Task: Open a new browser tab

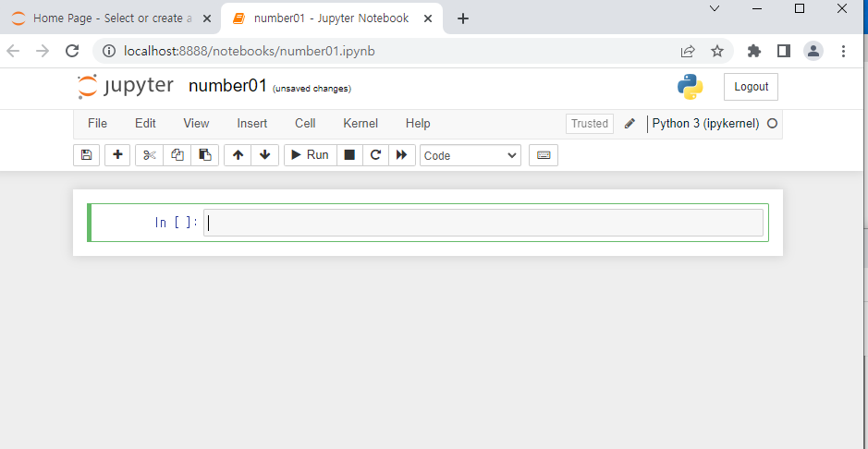Action: click(x=463, y=18)
